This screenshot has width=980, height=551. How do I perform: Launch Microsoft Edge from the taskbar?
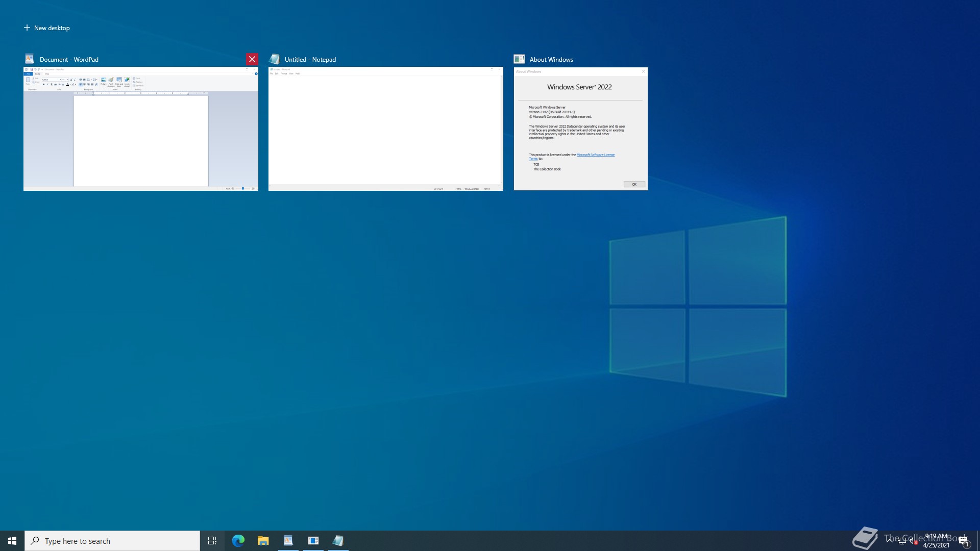coord(238,541)
